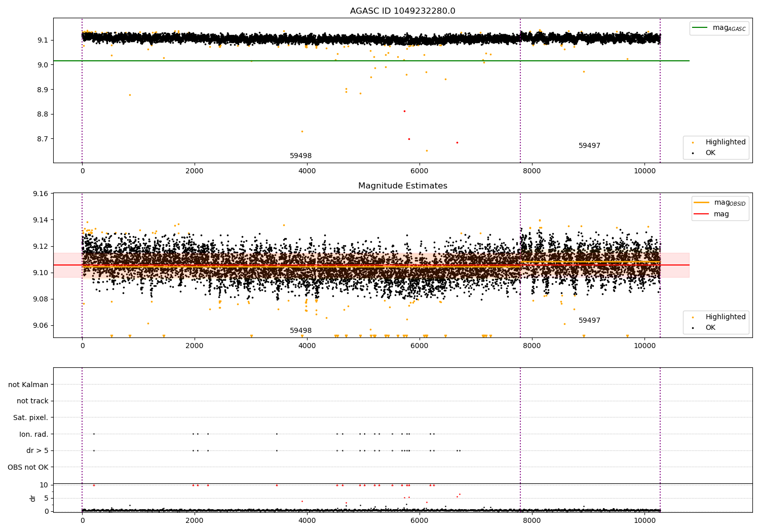
Task: Select y-axis tick "9.16" in Magnitude Estimates plot
Action: click(x=41, y=194)
